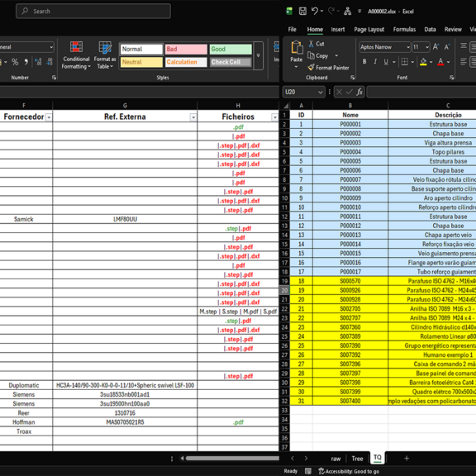Image resolution: width=476 pixels, height=476 pixels.
Task: Open Conditional Formatting menu
Action: [76, 55]
